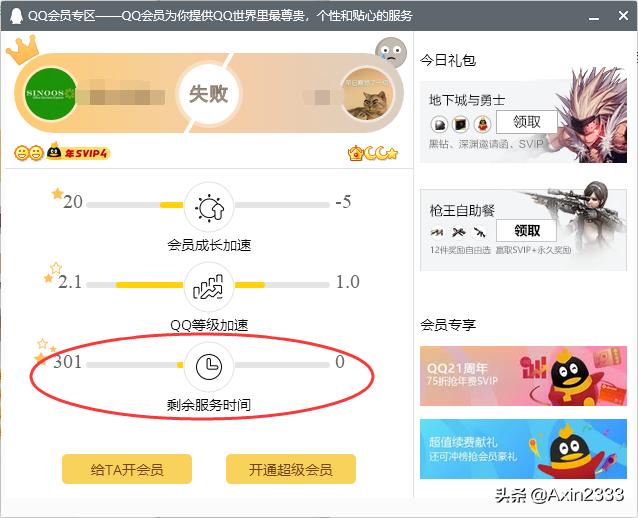Screen dimensions: 638x518
Task: Click the member growth acceleration sun icon
Action: (209, 207)
